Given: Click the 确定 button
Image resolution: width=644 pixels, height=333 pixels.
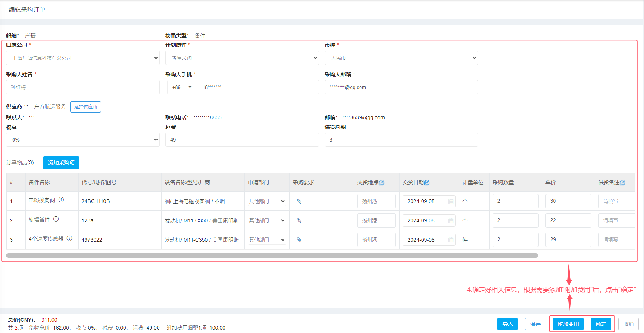Looking at the screenshot, I should [601, 324].
